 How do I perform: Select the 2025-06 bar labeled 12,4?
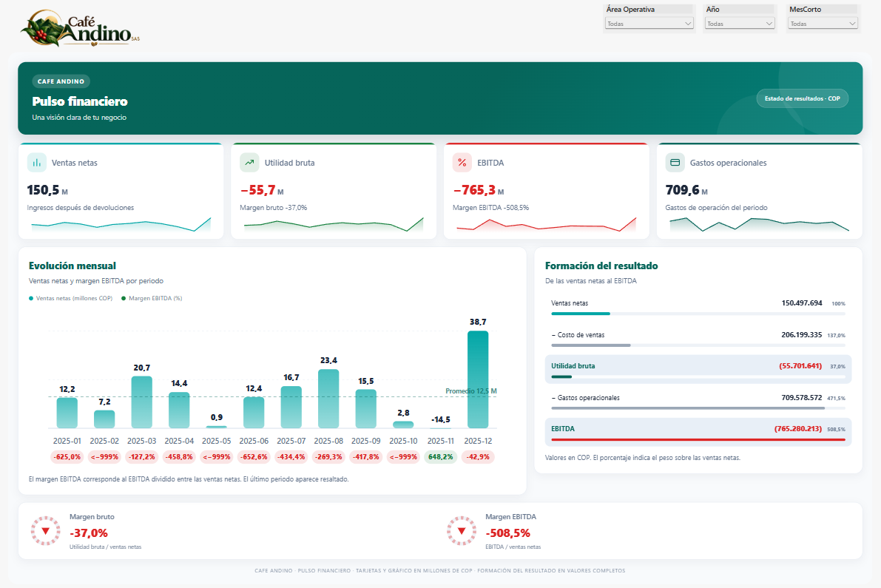[254, 413]
